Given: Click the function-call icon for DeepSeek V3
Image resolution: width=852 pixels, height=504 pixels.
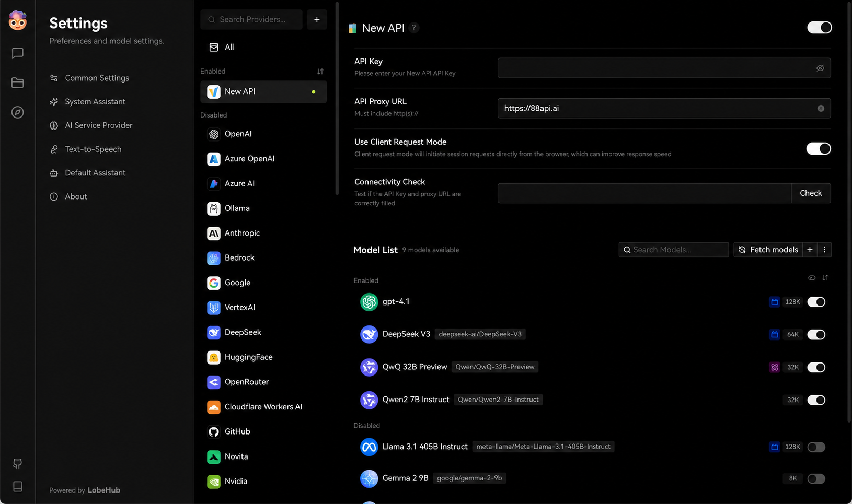Looking at the screenshot, I should click(x=775, y=334).
